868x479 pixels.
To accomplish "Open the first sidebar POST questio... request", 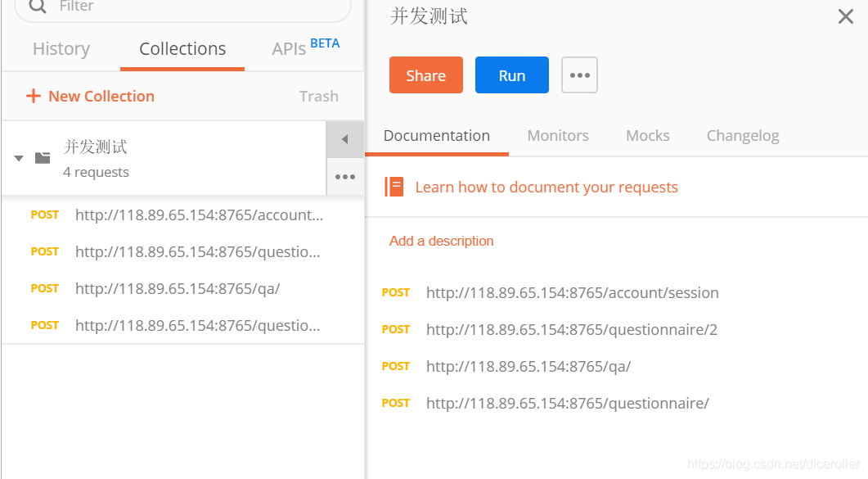I will [x=182, y=252].
